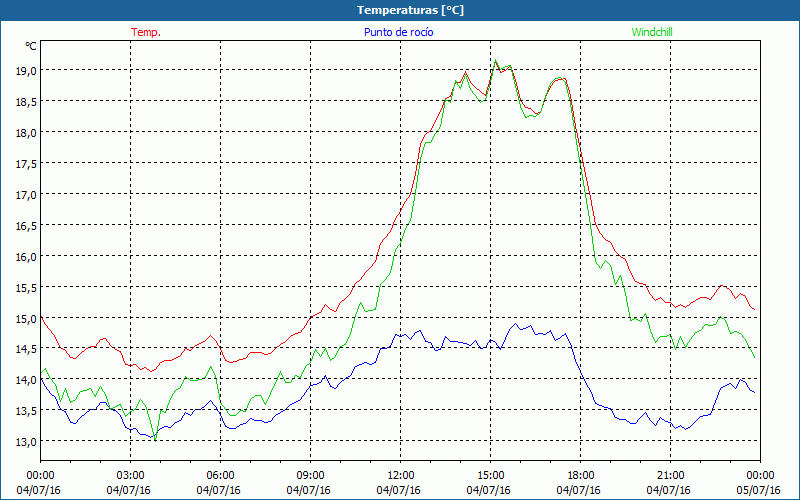800x500 pixels.
Task: Click the '15,0' y-axis value
Action: (26, 319)
